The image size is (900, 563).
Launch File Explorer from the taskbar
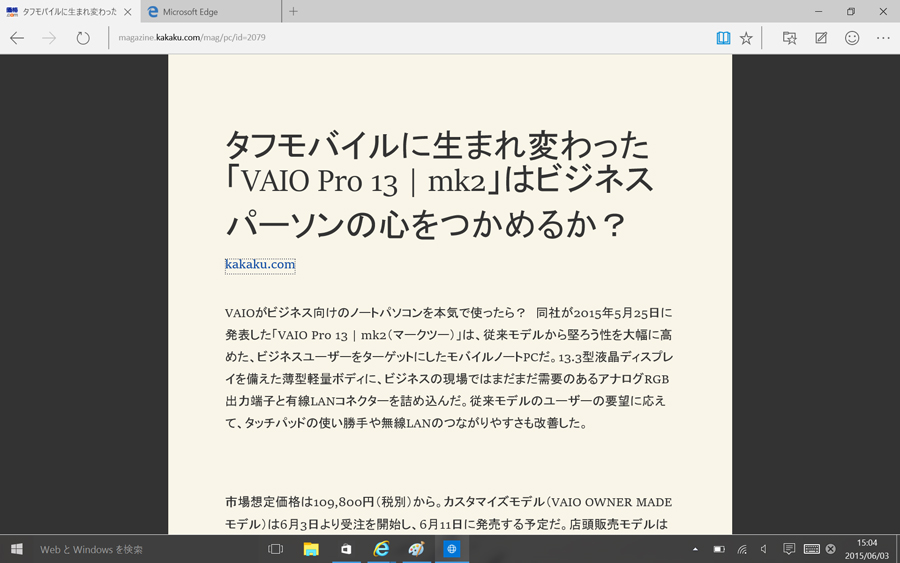(311, 549)
